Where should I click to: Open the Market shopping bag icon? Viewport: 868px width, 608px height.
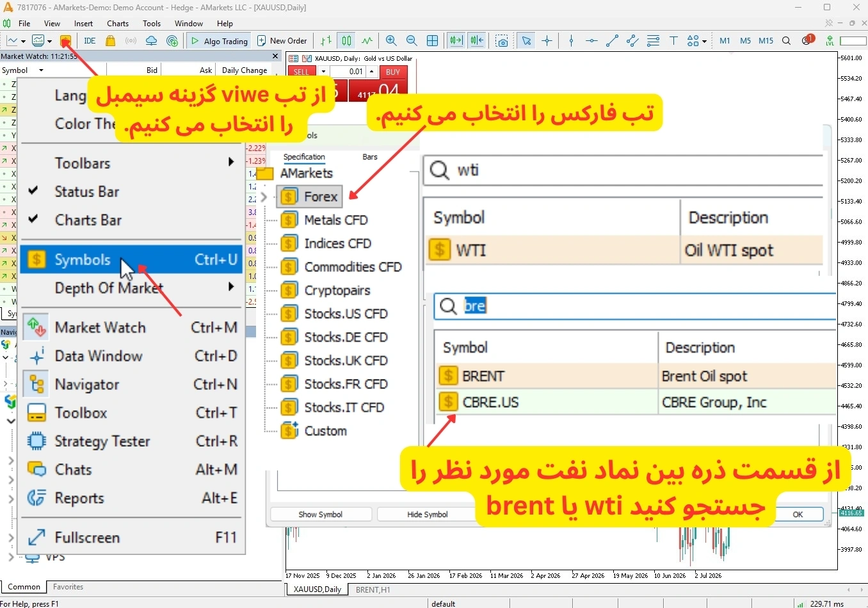click(x=111, y=40)
